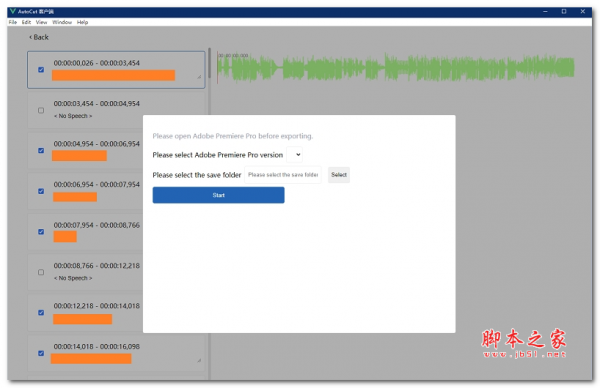Viewport: 600px width, 388px height.
Task: Click the 00:00:12,218 - 00:00:14,018 timestamp text
Action: (x=96, y=306)
